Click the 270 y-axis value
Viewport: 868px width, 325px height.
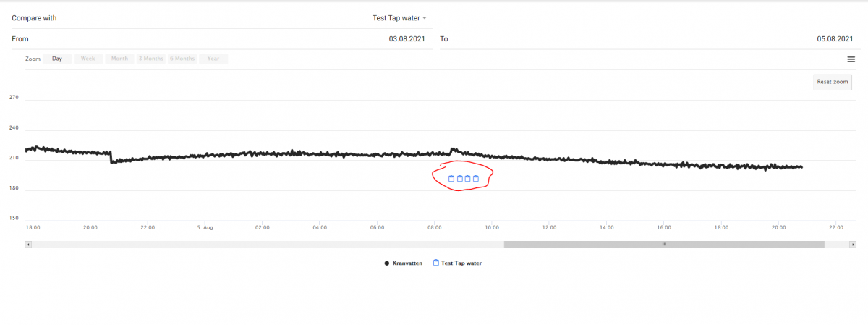click(x=14, y=97)
